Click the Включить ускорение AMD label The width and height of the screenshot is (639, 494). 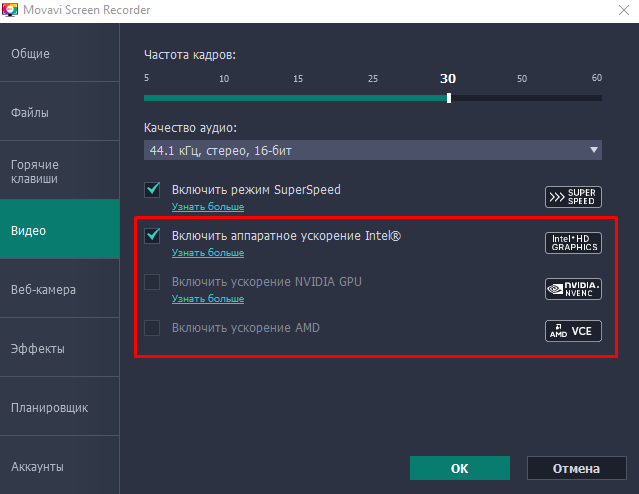(246, 328)
